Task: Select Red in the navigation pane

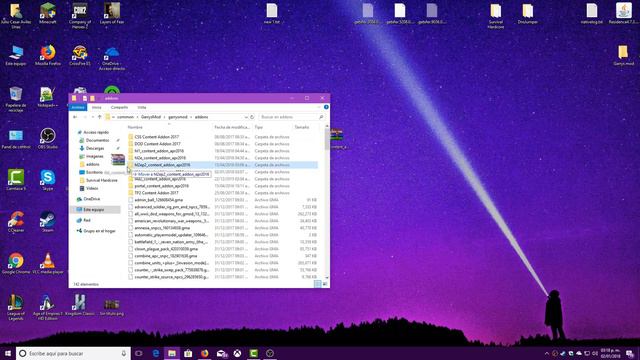Action: [87, 220]
